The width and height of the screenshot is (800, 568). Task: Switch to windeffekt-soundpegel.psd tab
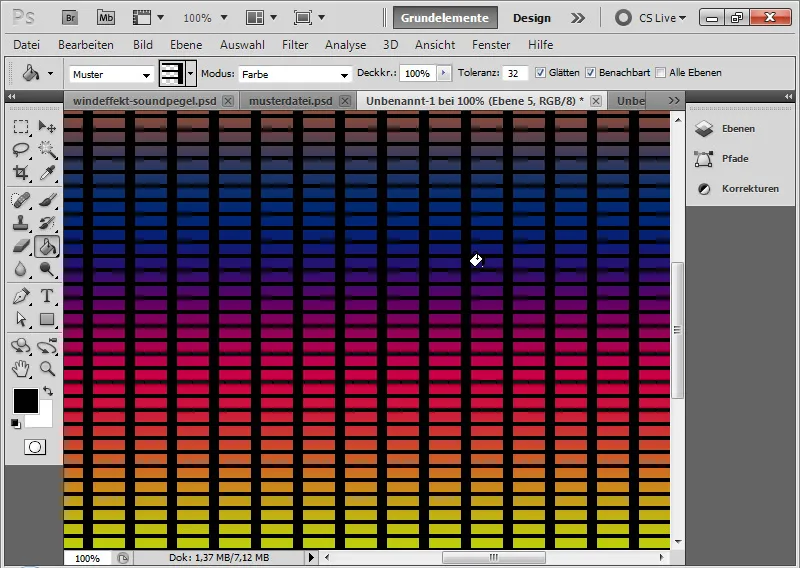[x=144, y=101]
